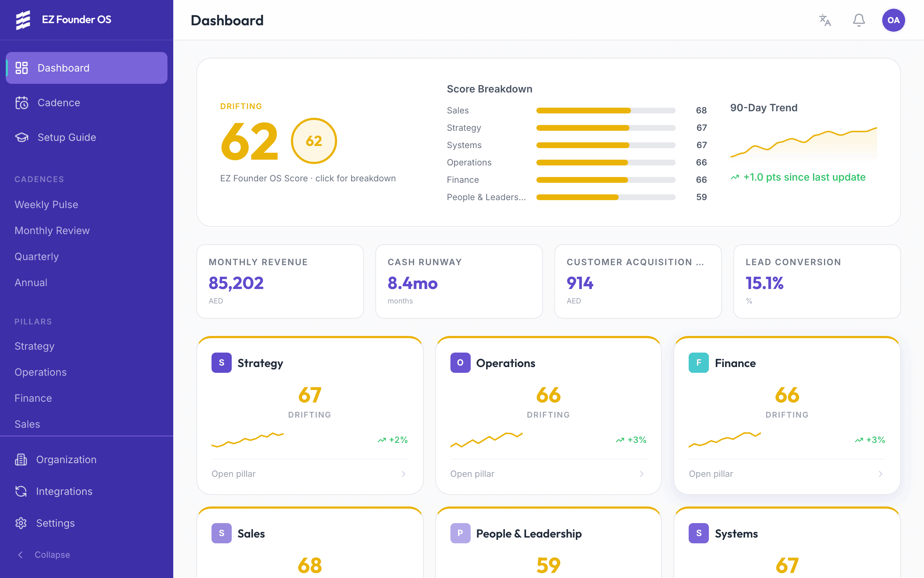
Task: Click the People & Leadership card title
Action: coord(529,533)
